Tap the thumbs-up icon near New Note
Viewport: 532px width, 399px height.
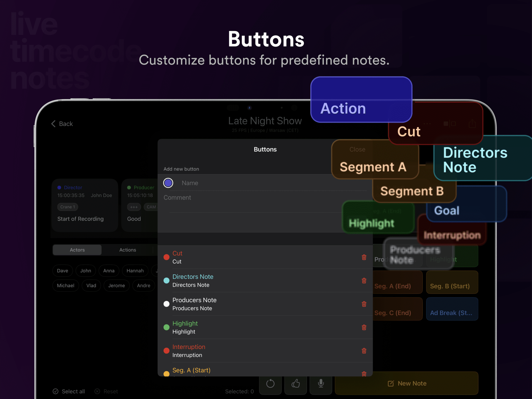[x=295, y=383]
